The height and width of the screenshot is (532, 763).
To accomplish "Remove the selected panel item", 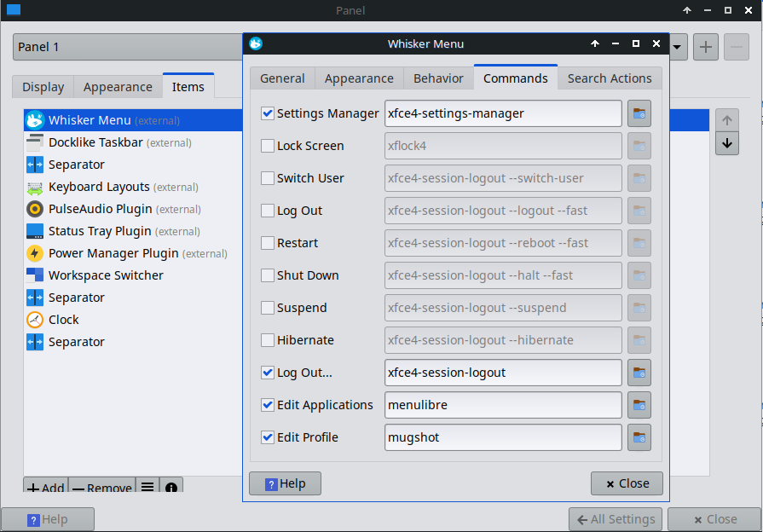I will pos(102,486).
